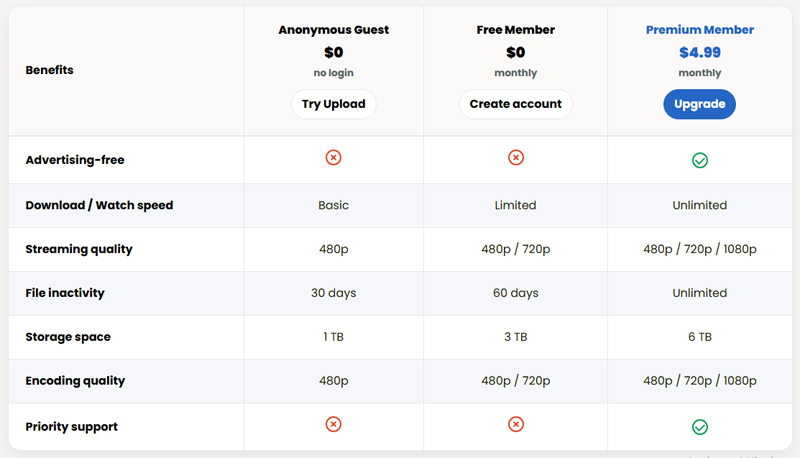The width and height of the screenshot is (800, 458).
Task: Click the Try Upload button
Action: 334,104
